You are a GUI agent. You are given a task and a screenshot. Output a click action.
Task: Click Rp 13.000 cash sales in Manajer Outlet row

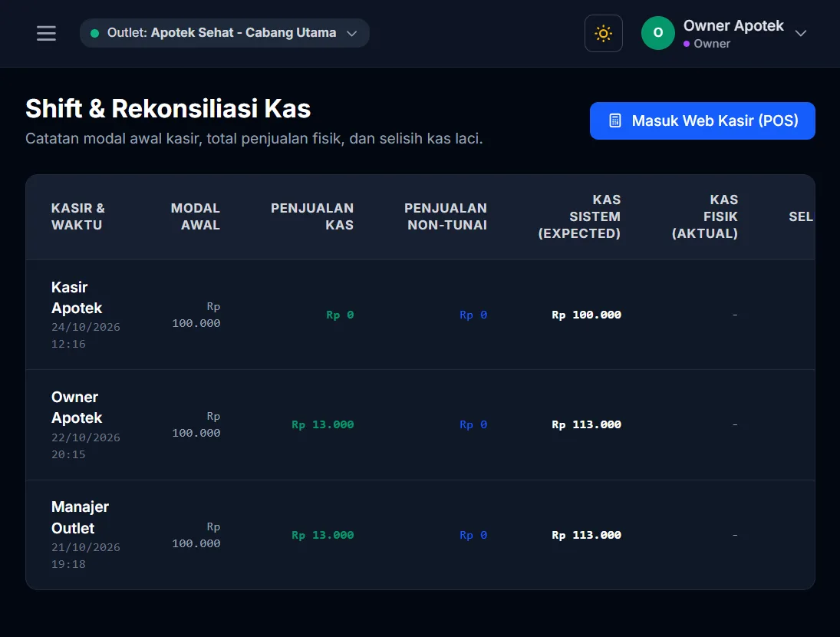click(322, 535)
